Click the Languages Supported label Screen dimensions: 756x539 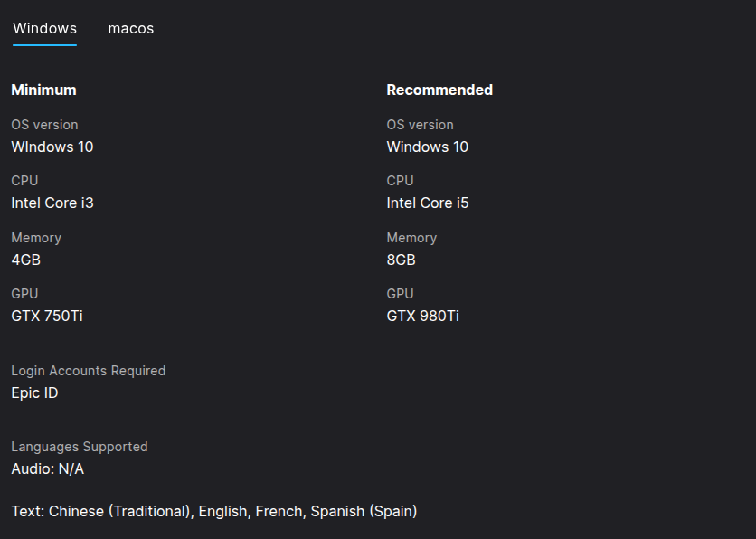[x=80, y=447]
